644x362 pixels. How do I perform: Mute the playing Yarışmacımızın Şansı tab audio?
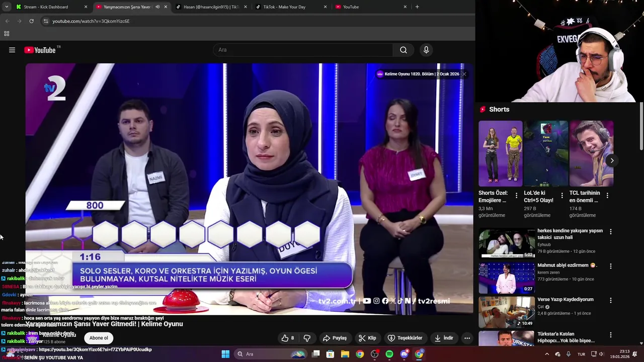(x=157, y=7)
